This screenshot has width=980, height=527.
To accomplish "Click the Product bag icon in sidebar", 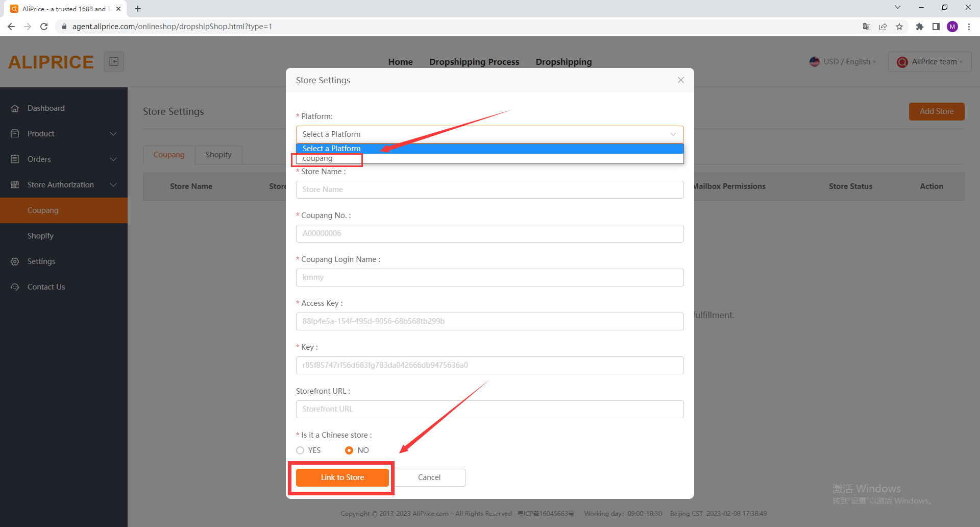I will (15, 133).
